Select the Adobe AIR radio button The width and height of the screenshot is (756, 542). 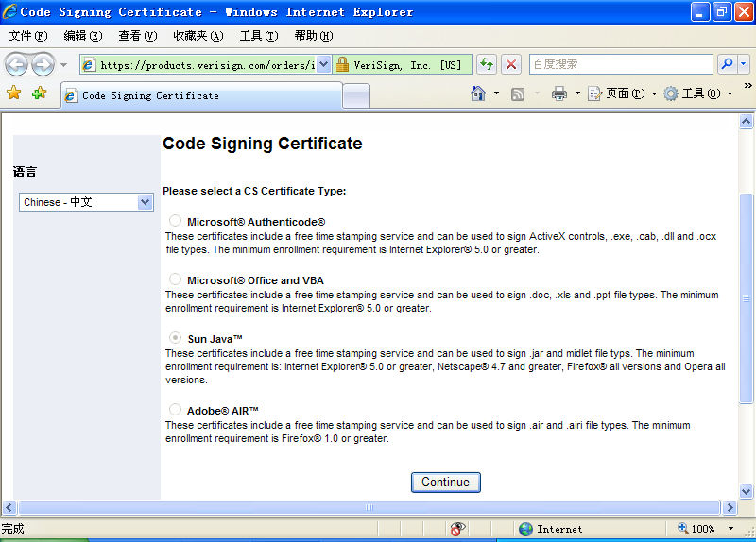[x=175, y=410]
